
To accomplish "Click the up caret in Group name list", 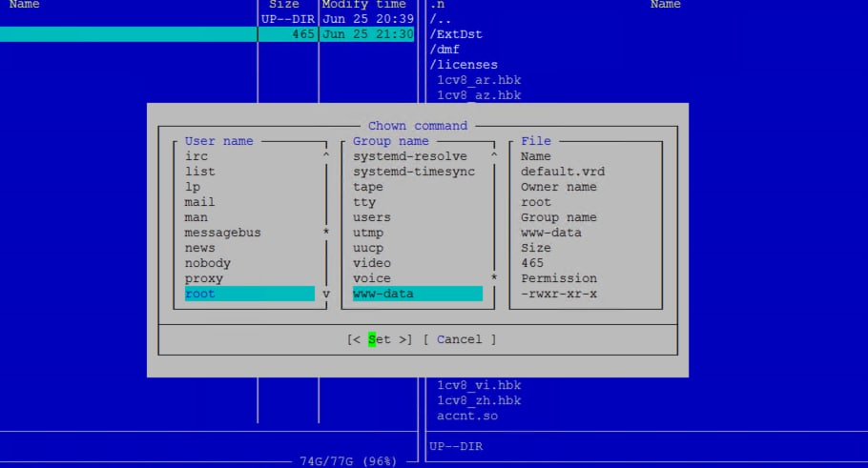I will (x=494, y=156).
